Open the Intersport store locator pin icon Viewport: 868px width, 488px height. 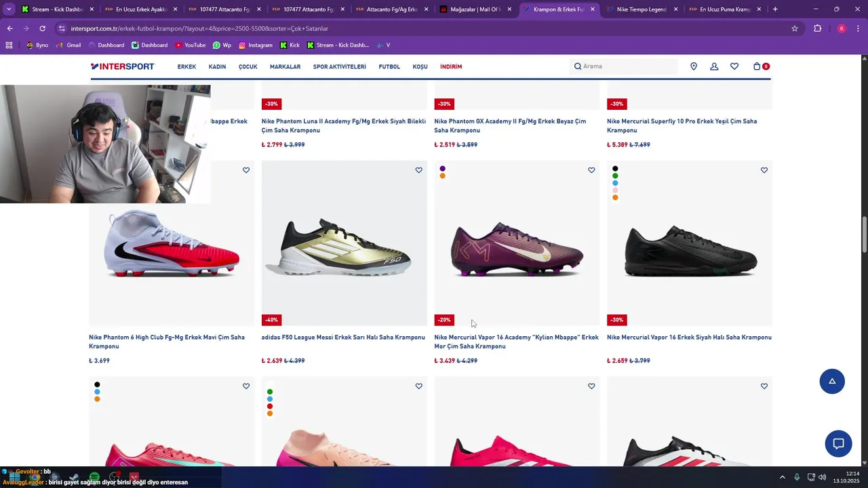coord(694,66)
